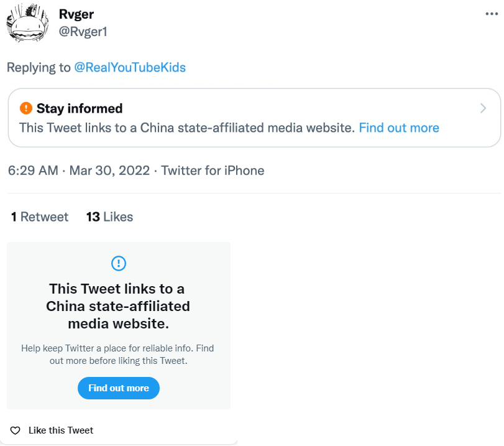The width and height of the screenshot is (504, 446).
Task: Click the bold popup heading about state-affiliated media
Action: point(118,306)
